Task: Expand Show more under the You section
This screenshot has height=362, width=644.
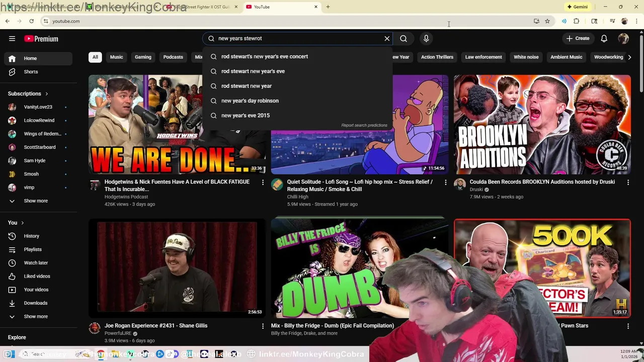Action: pyautogui.click(x=38, y=316)
